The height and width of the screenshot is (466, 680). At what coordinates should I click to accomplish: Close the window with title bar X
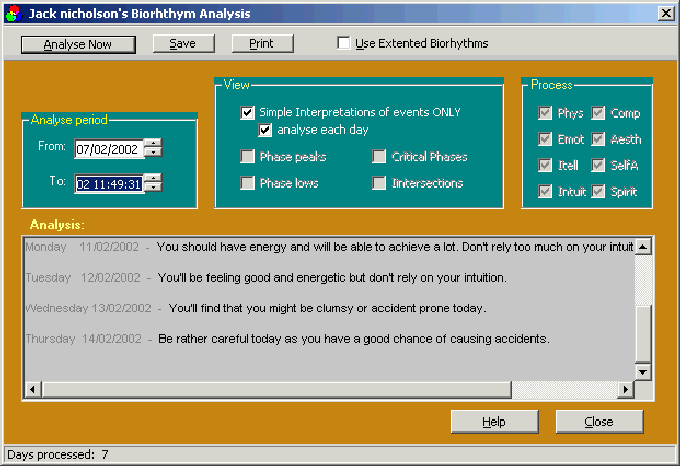point(666,13)
